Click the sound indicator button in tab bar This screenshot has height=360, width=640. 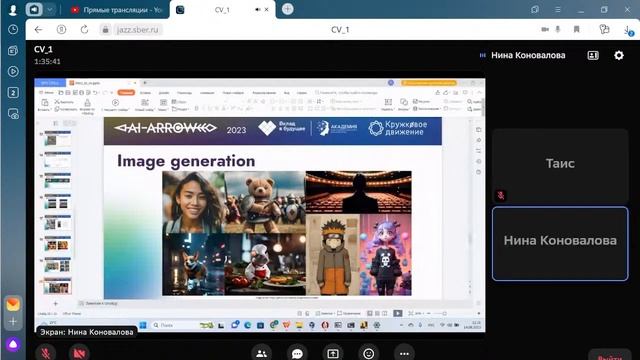[x=34, y=9]
